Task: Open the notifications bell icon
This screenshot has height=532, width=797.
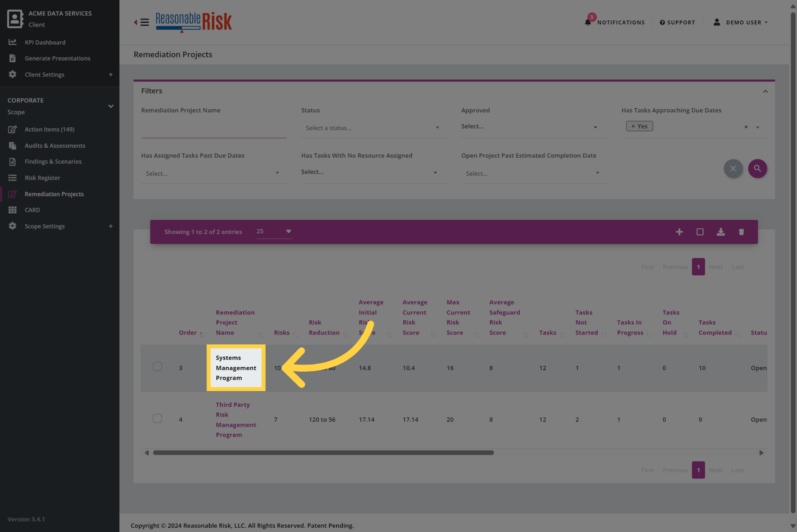Action: click(x=588, y=22)
